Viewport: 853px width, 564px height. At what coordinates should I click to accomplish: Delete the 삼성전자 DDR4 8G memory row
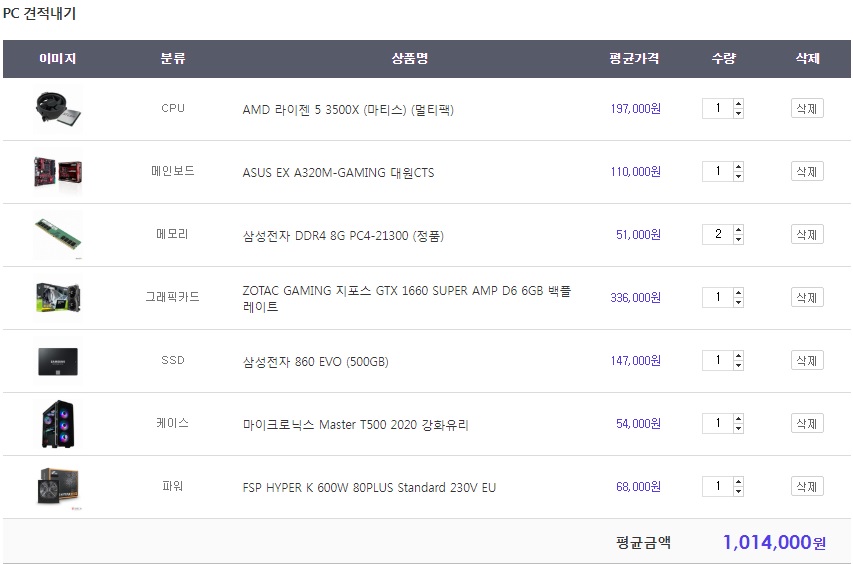click(807, 235)
